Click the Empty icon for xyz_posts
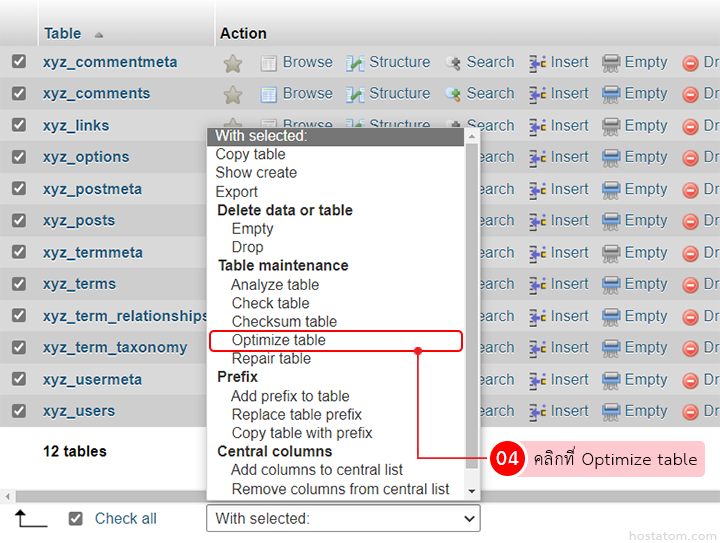This screenshot has height=543, width=720. pos(611,221)
